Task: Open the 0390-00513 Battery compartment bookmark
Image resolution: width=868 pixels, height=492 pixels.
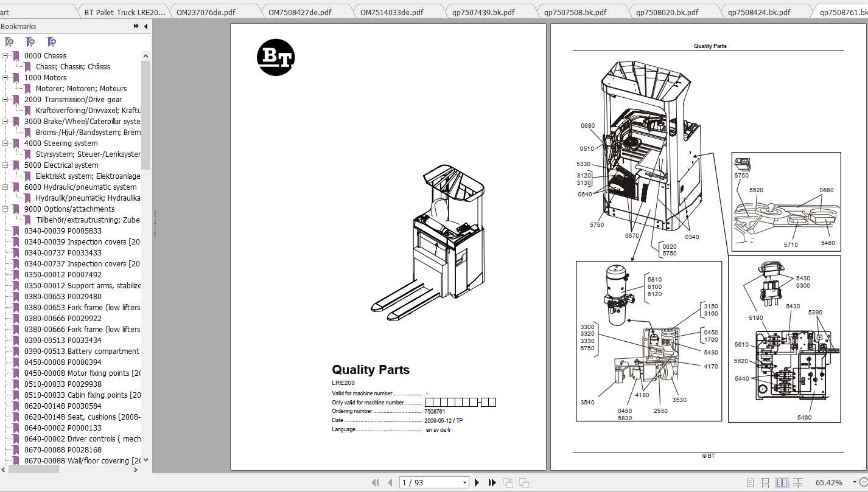Action: 82,352
